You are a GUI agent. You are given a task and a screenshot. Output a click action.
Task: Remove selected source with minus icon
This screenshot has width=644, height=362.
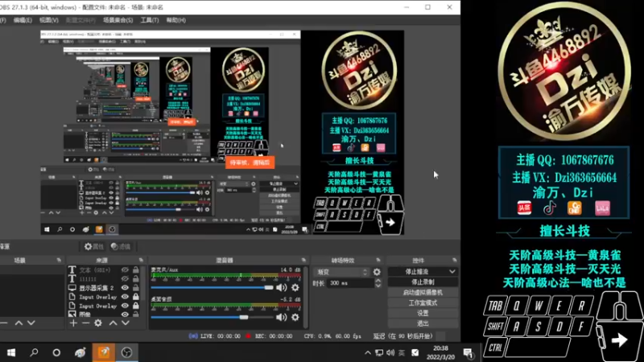[x=85, y=323]
